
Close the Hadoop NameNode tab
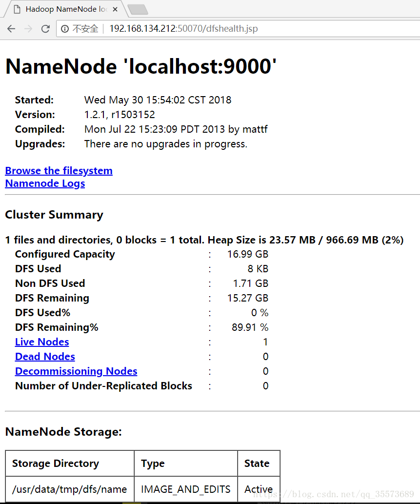pos(115,9)
